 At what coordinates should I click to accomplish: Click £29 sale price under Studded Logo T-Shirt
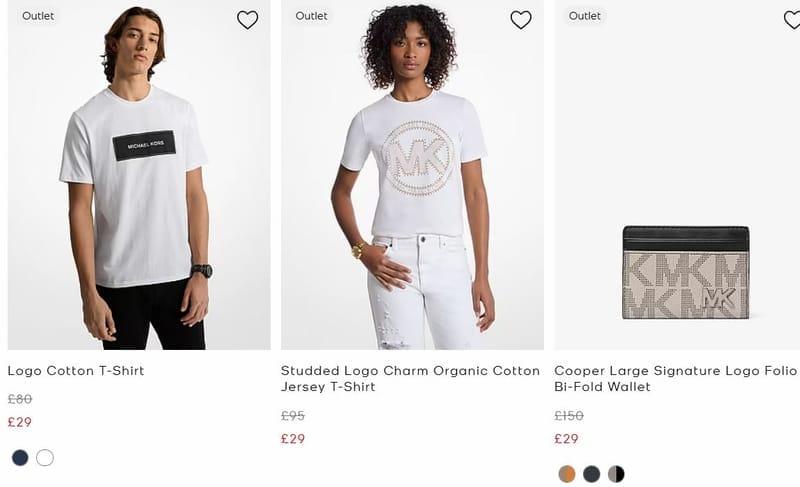(x=293, y=439)
